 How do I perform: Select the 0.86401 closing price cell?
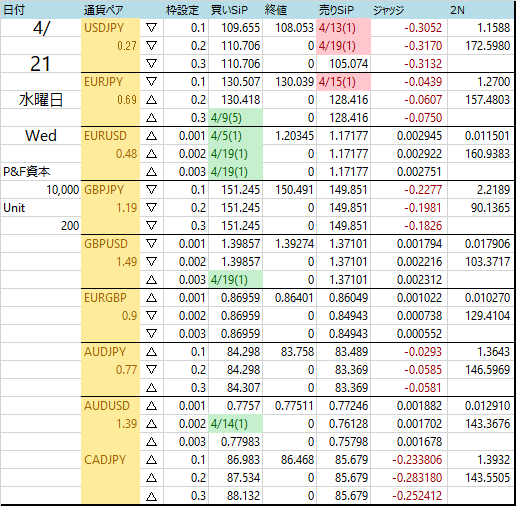(x=290, y=298)
